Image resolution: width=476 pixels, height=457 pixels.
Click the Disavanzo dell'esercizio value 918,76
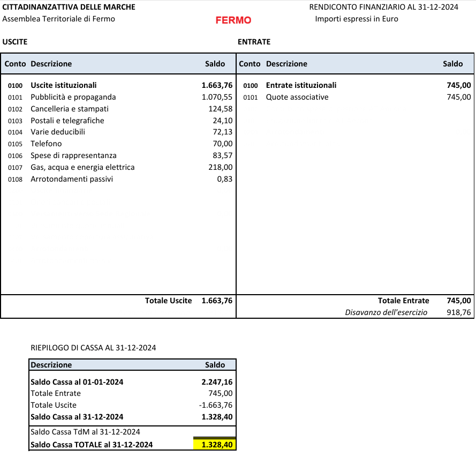(458, 312)
